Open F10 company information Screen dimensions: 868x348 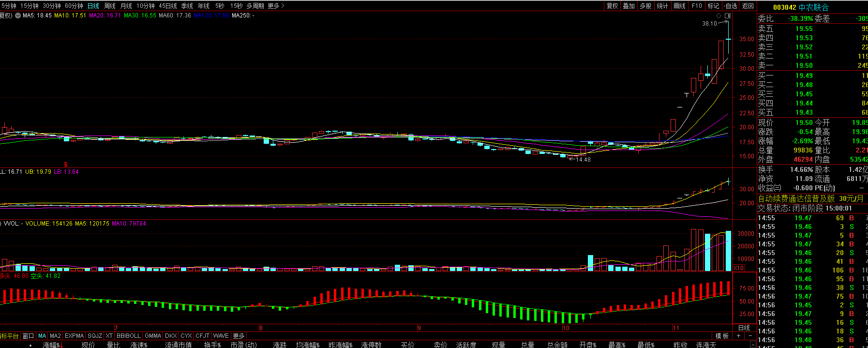pos(697,6)
